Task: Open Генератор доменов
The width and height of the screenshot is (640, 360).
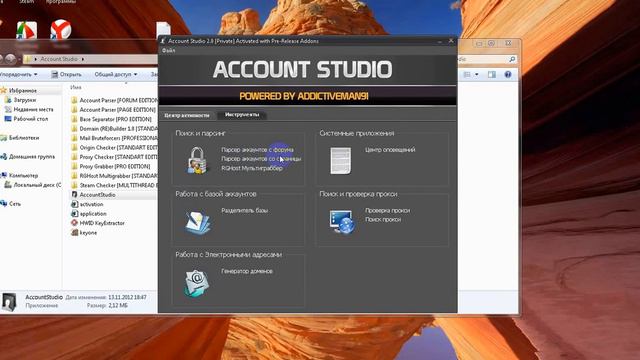Action: click(247, 271)
